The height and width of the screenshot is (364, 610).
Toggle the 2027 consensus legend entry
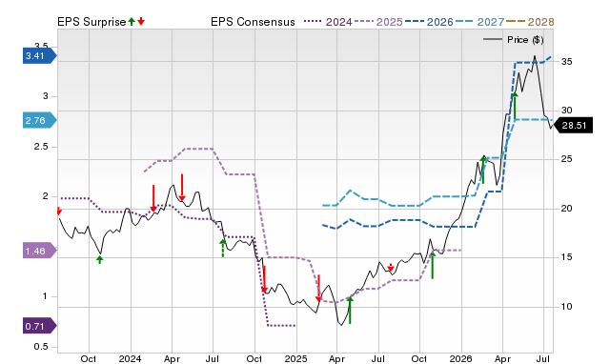[x=479, y=22]
